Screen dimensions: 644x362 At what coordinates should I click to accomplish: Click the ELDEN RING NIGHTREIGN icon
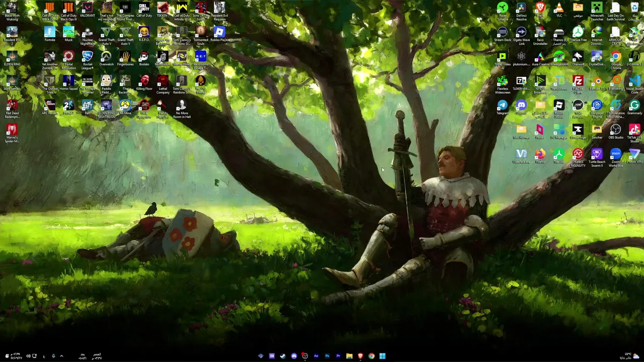pos(106,109)
